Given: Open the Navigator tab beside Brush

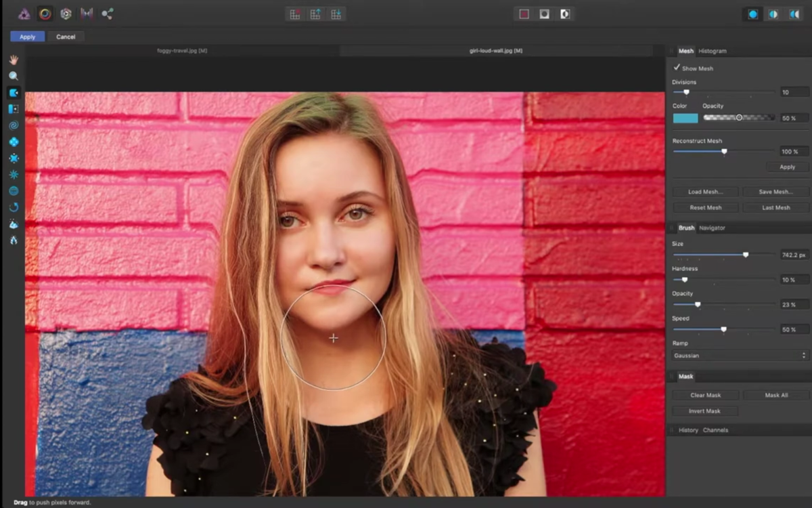Looking at the screenshot, I should click(712, 228).
